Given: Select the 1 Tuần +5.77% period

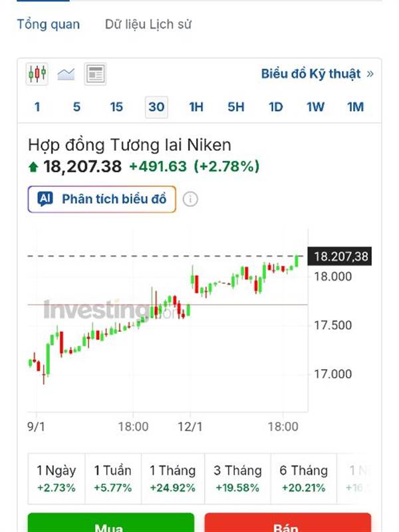Looking at the screenshot, I should 113,479.
